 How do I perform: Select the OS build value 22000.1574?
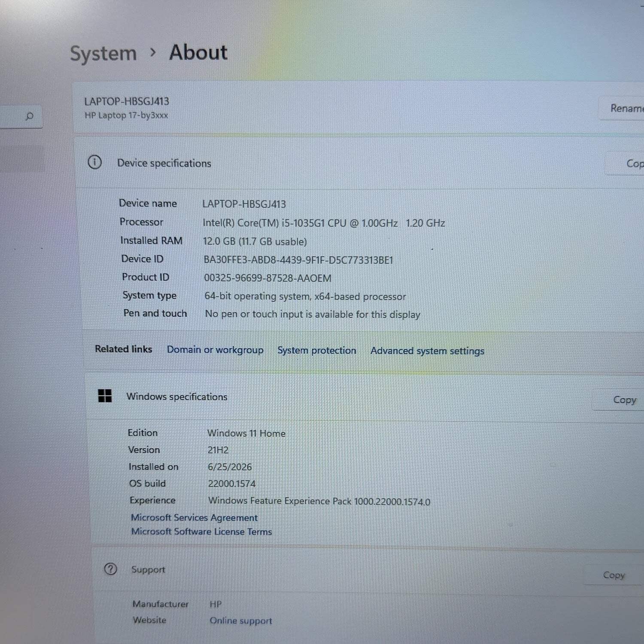point(232,483)
